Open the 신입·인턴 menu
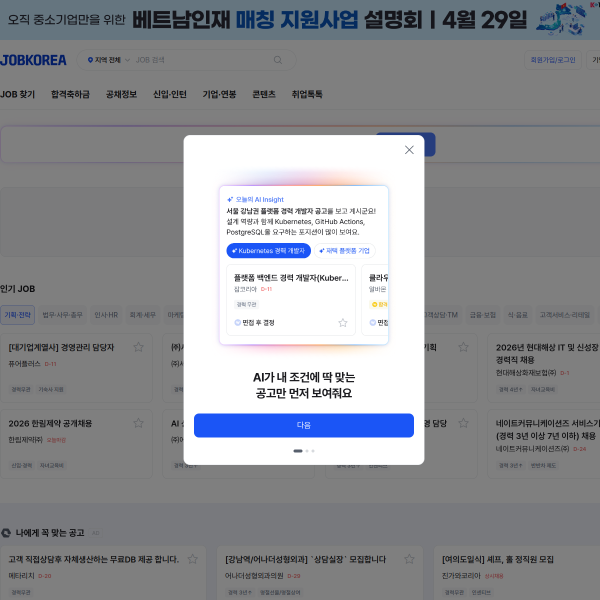The width and height of the screenshot is (600, 600). coord(170,94)
